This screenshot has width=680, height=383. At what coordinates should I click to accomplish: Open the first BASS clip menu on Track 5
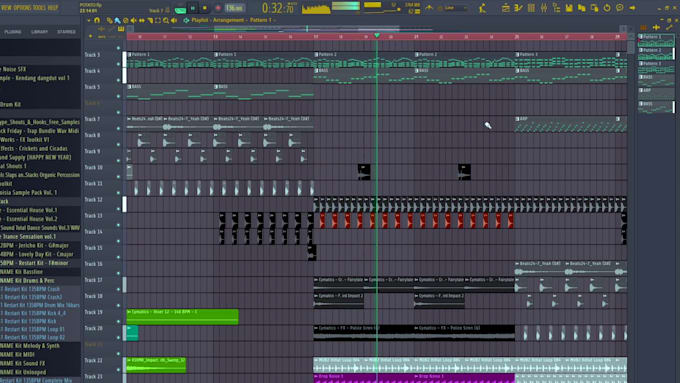pyautogui.click(x=129, y=87)
